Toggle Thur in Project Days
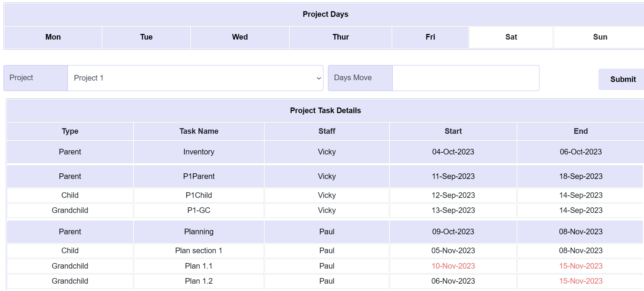This screenshot has width=644, height=291. click(x=340, y=37)
